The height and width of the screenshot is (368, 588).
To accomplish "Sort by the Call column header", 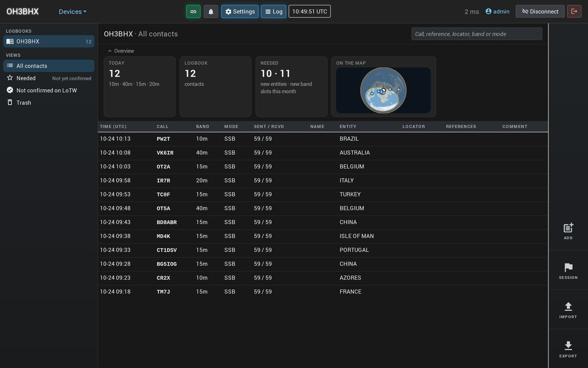I will (x=163, y=127).
